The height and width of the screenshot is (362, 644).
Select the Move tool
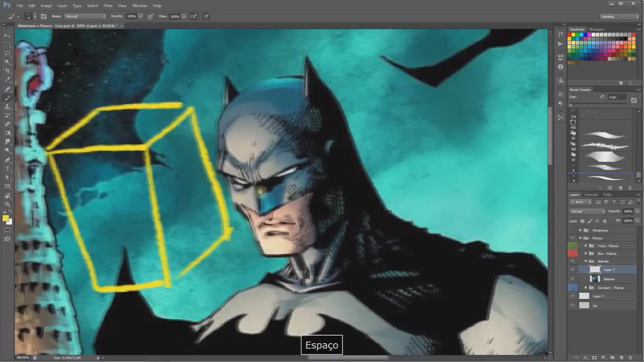click(x=8, y=36)
